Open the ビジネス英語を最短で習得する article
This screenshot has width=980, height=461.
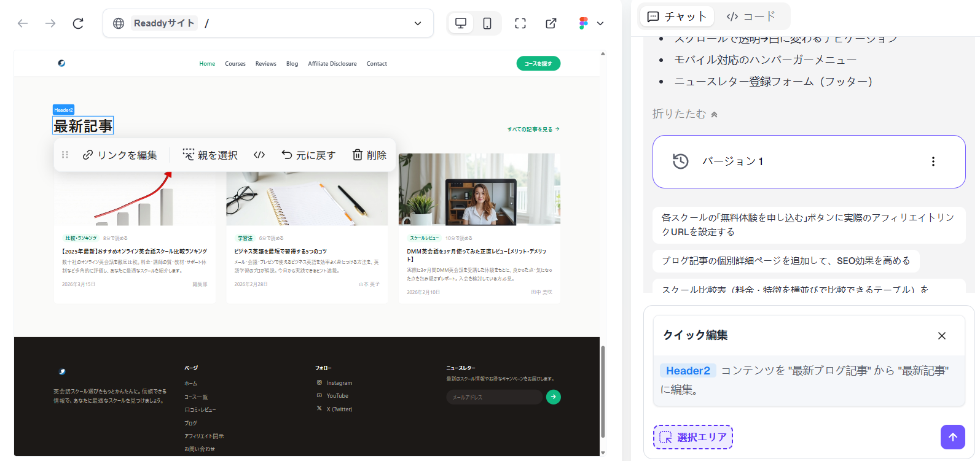coord(280,251)
